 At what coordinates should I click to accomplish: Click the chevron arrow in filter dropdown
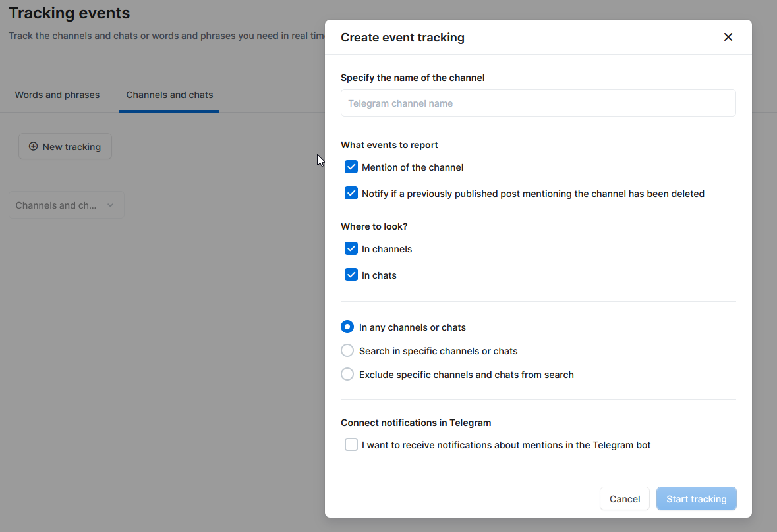(x=111, y=205)
